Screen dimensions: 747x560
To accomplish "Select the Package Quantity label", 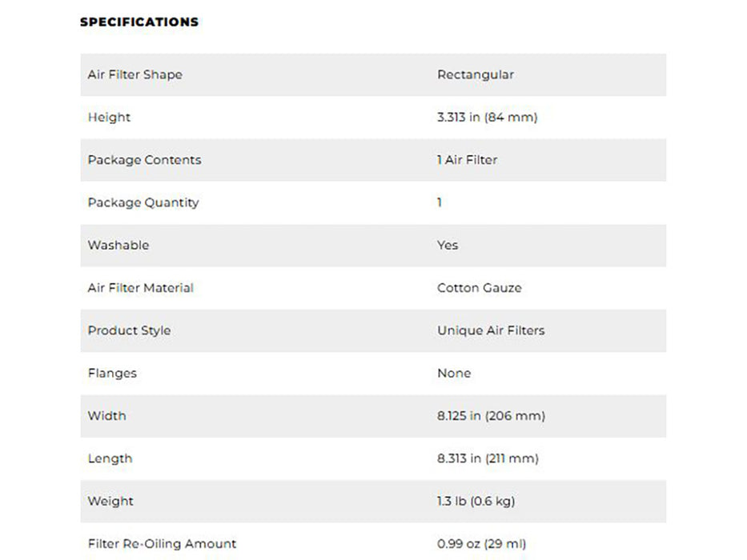I will pos(143,202).
